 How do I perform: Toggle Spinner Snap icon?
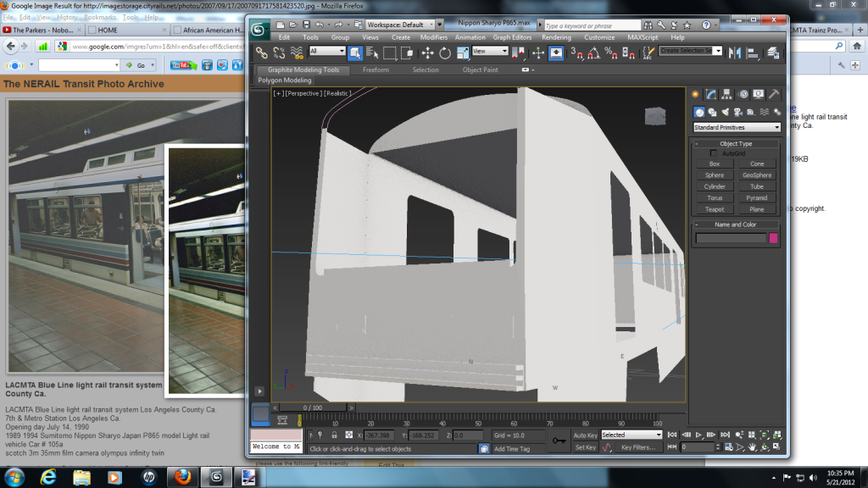[629, 53]
